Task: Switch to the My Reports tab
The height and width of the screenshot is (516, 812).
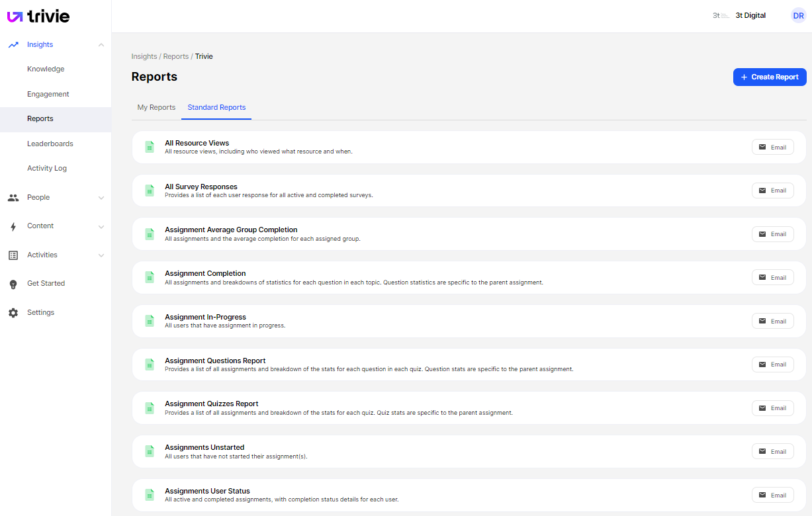Action: point(156,107)
